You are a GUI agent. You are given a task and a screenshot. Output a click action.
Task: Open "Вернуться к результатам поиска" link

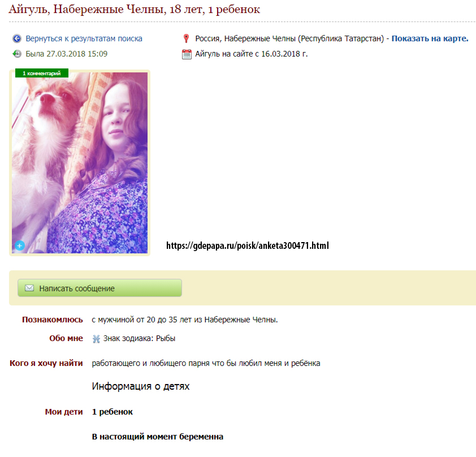coord(84,38)
